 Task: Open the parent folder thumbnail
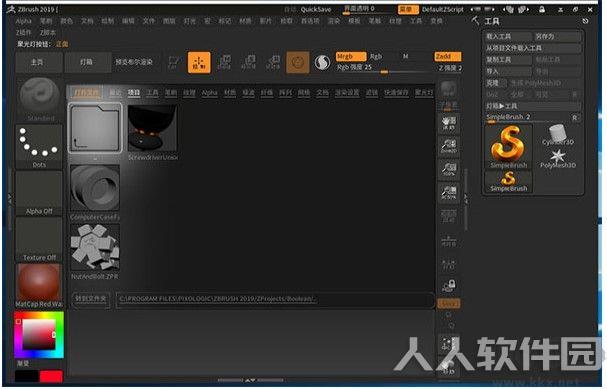(95, 128)
